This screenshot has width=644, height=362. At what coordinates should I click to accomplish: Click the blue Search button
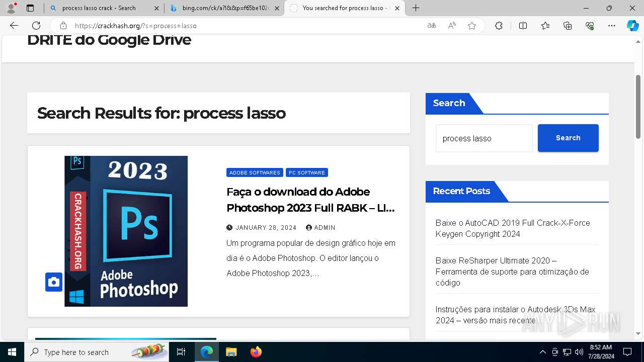click(568, 138)
